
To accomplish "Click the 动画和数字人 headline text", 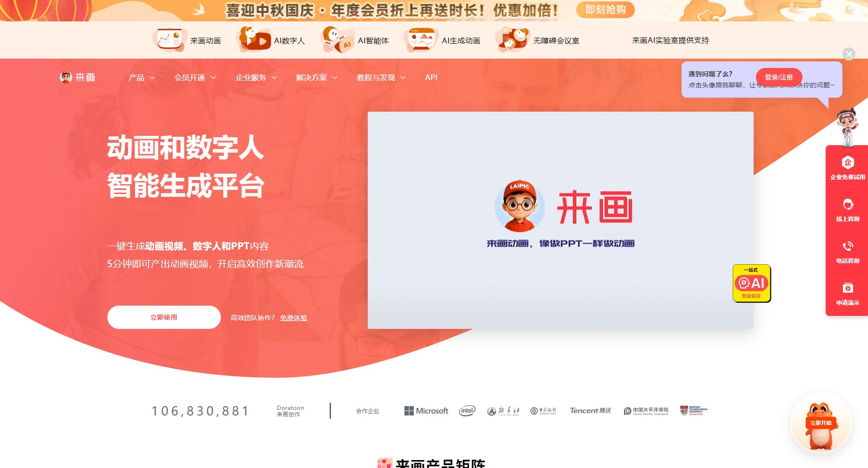I will pyautogui.click(x=186, y=147).
